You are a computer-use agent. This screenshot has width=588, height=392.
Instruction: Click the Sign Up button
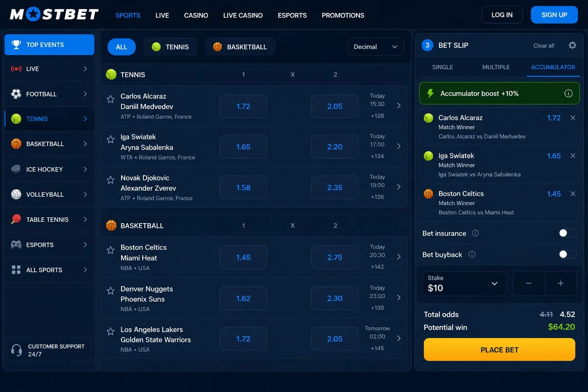[554, 15]
